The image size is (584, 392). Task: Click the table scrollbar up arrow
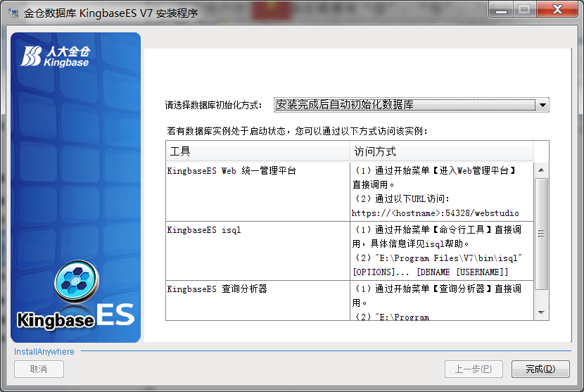[x=541, y=170]
